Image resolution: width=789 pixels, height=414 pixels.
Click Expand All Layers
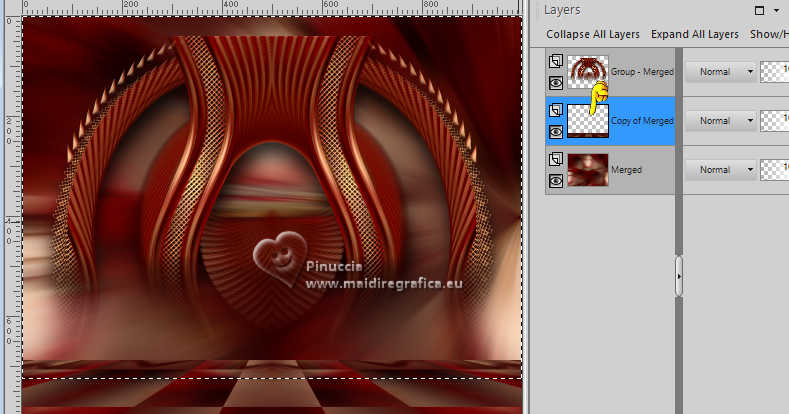point(695,34)
